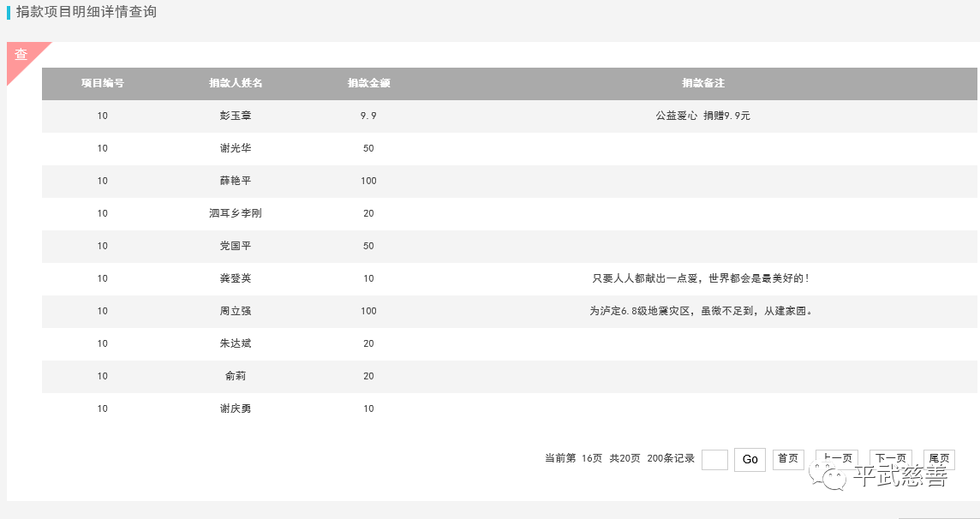This screenshot has width=980, height=519.
Task: Go to previous page with 上一页
Action: [x=837, y=459]
